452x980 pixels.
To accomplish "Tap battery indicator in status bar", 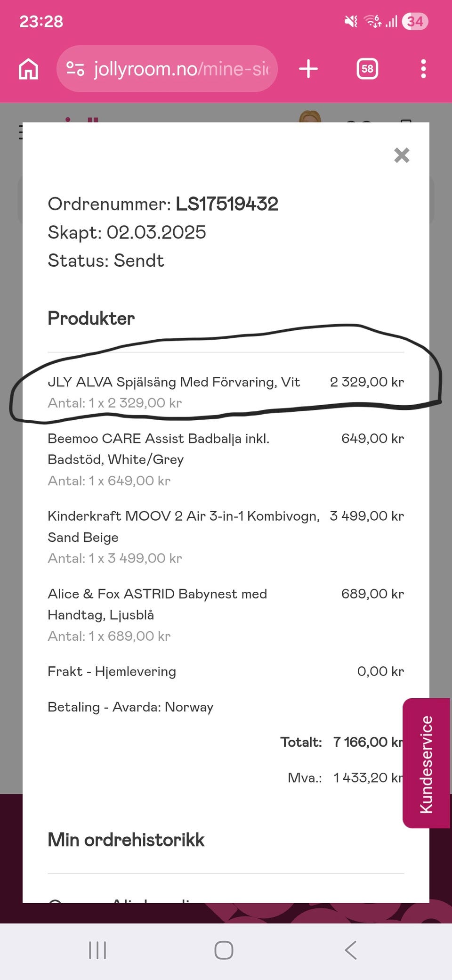I will coord(415,21).
